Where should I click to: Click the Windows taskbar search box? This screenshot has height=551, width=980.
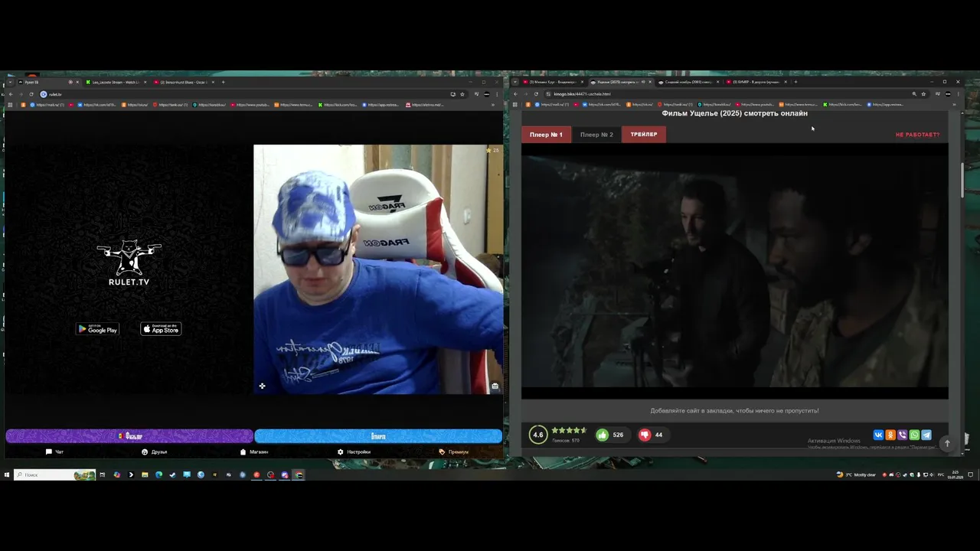tap(54, 474)
